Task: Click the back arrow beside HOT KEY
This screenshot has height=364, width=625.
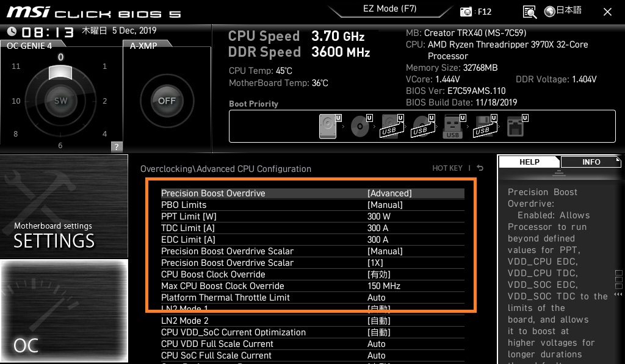Action: [x=480, y=168]
